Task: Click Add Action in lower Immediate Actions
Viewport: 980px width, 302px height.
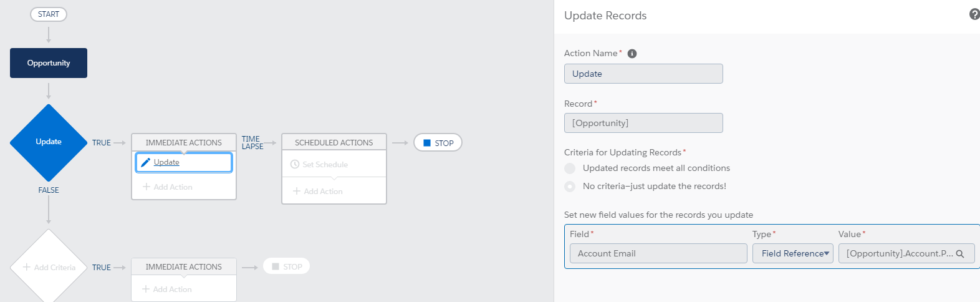Action: pos(166,289)
